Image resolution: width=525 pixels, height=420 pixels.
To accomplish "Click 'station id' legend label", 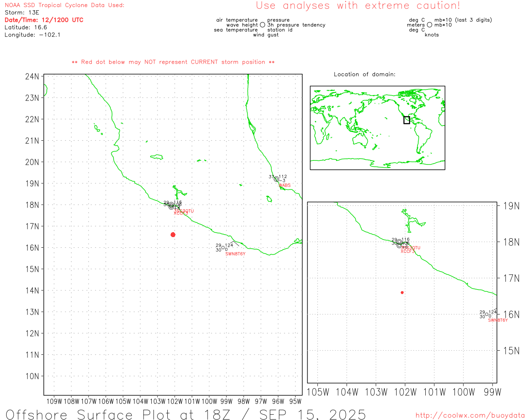I will 280,30.
